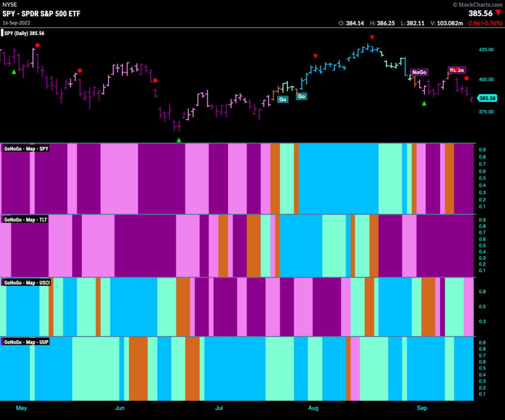The width and height of the screenshot is (505, 420).
Task: Select the GoNoGo - Map - TLT panel label
Action: point(26,220)
